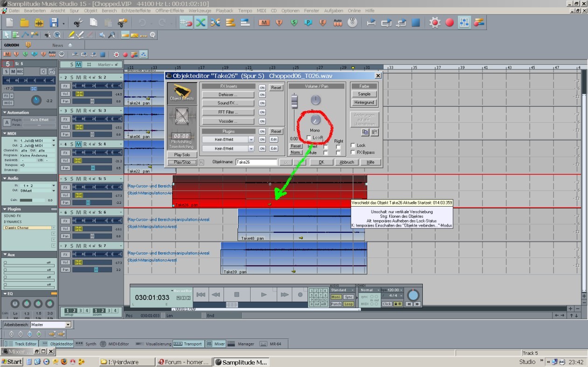Image resolution: width=588 pixels, height=367 pixels.
Task: Save project with the floppy disk icon
Action: [x=54, y=22]
